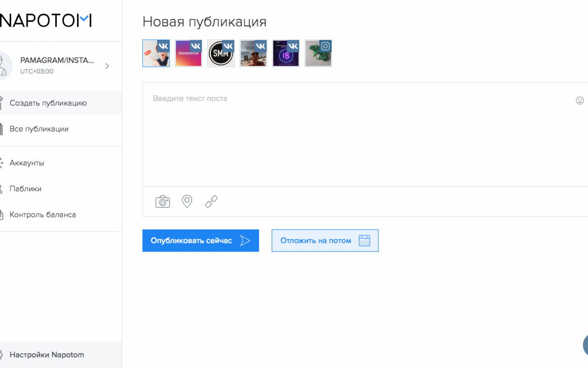Screen dimensions: 588x368
Task: Add a location with the pin icon
Action: point(187,201)
